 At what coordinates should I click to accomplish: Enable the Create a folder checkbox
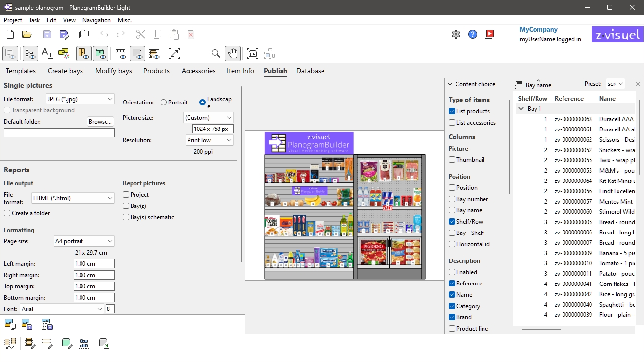coord(7,213)
